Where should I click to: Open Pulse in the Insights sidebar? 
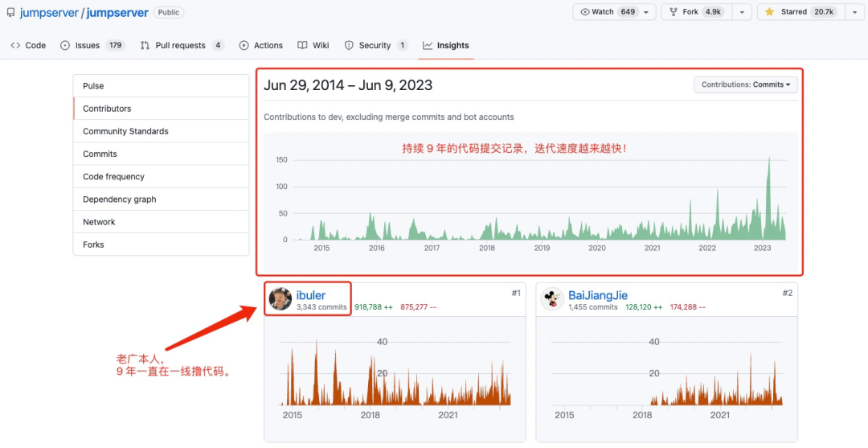[161, 86]
